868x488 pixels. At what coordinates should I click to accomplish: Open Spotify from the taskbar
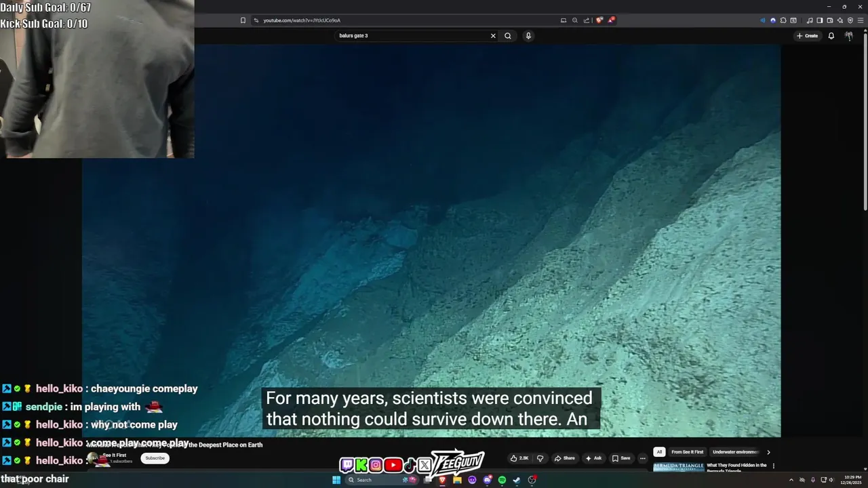[502, 480]
